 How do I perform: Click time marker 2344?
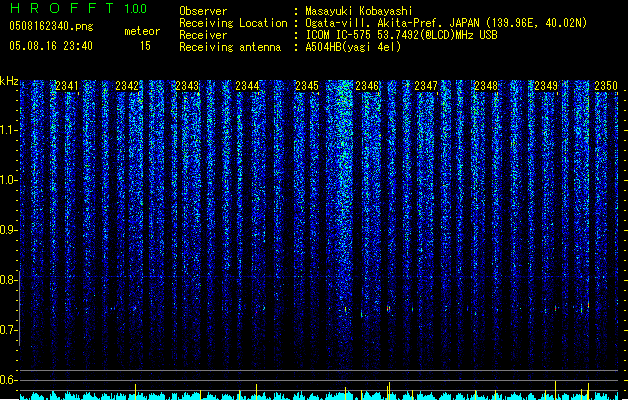247,86
